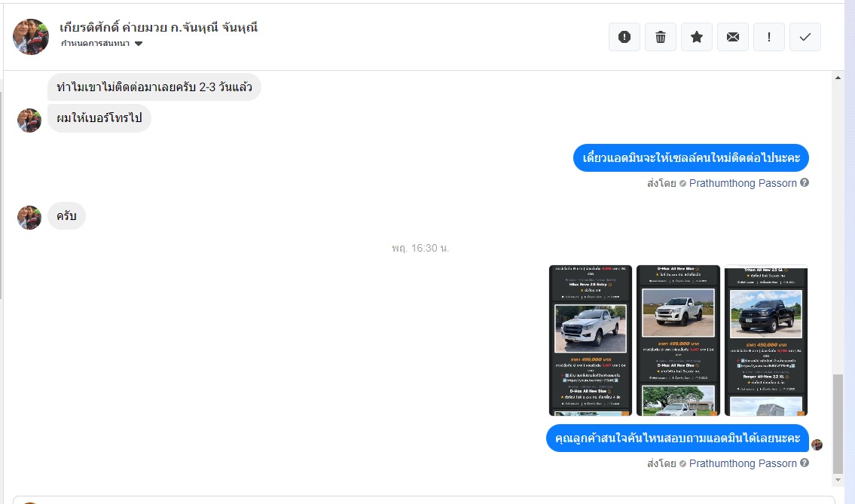The image size is (855, 504).
Task: Click scrollbar down arrow in chat
Action: point(838,480)
